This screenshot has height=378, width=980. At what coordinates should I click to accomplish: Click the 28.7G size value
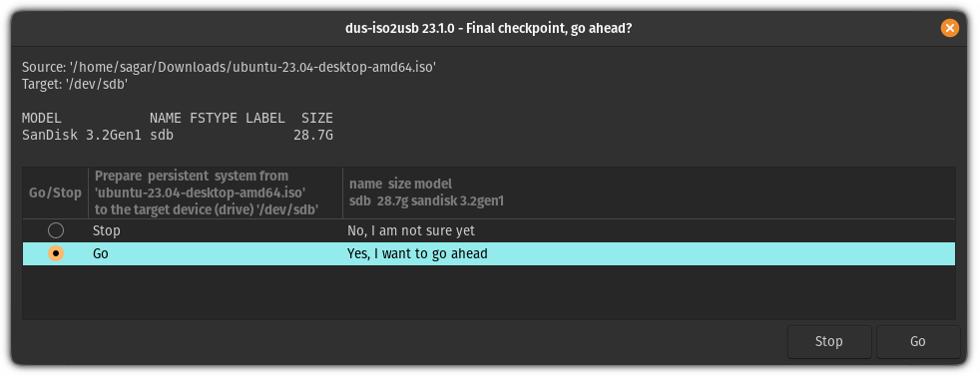[x=313, y=135]
